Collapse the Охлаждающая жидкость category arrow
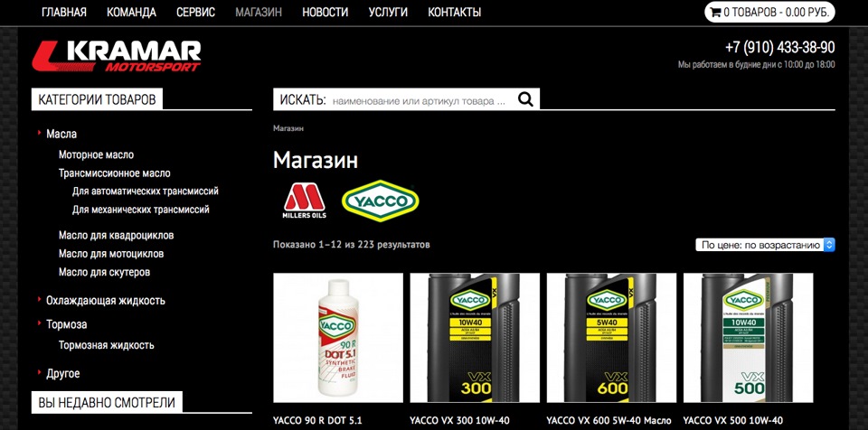The height and width of the screenshot is (430, 868). (x=39, y=300)
